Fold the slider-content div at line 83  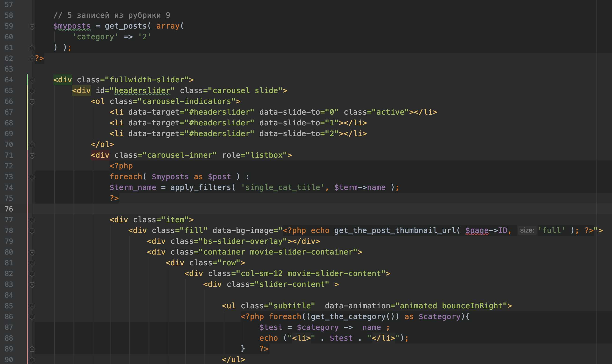(x=32, y=284)
